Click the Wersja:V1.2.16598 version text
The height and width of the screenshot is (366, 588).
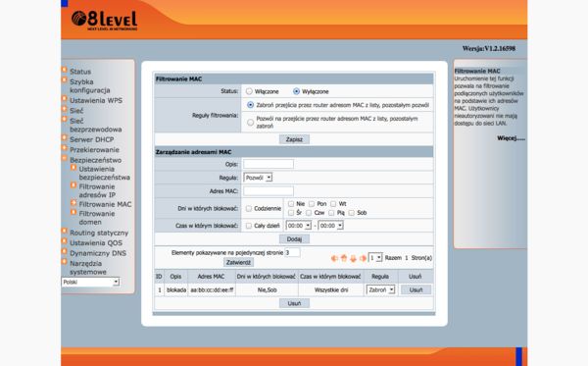(x=489, y=48)
